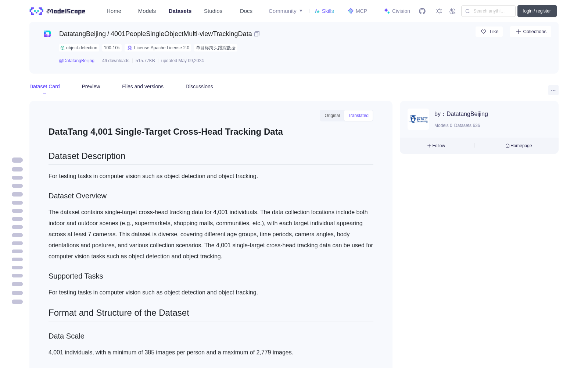Image resolution: width=588 pixels, height=368 pixels.
Task: Jump to first outline marker in sidebar
Action: click(17, 160)
